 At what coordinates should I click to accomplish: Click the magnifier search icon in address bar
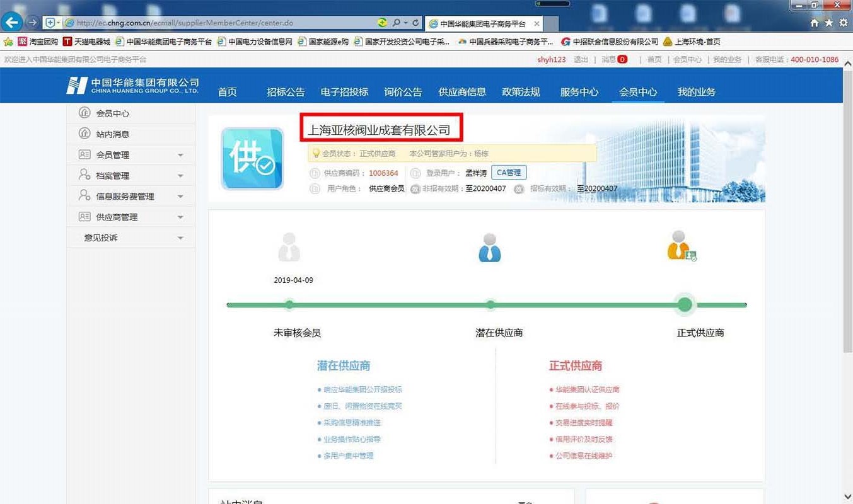coord(396,23)
